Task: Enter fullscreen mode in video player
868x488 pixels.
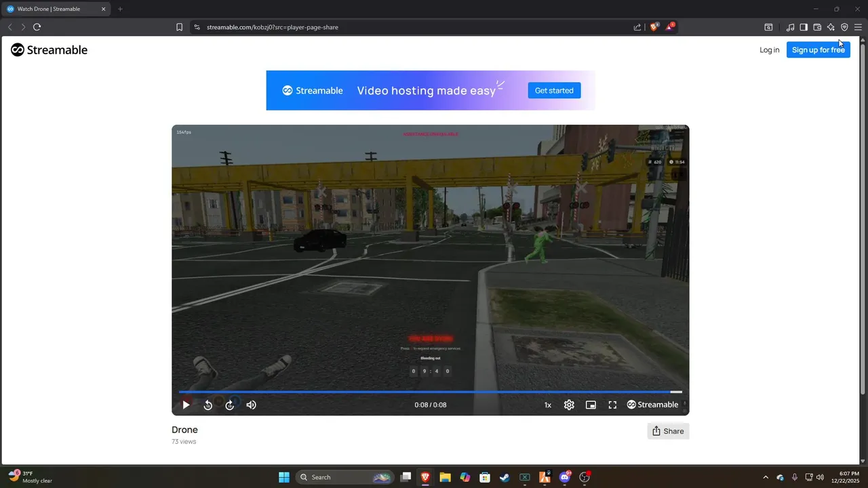Action: pyautogui.click(x=612, y=405)
